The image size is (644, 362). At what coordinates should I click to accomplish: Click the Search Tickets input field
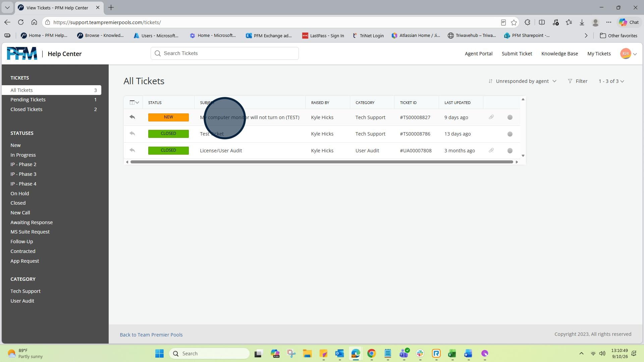coord(224,53)
